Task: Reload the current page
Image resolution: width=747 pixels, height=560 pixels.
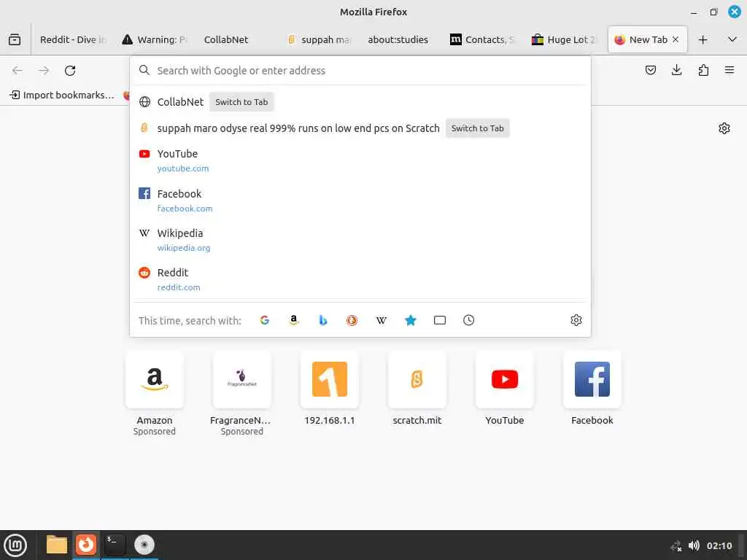Action: click(x=70, y=71)
